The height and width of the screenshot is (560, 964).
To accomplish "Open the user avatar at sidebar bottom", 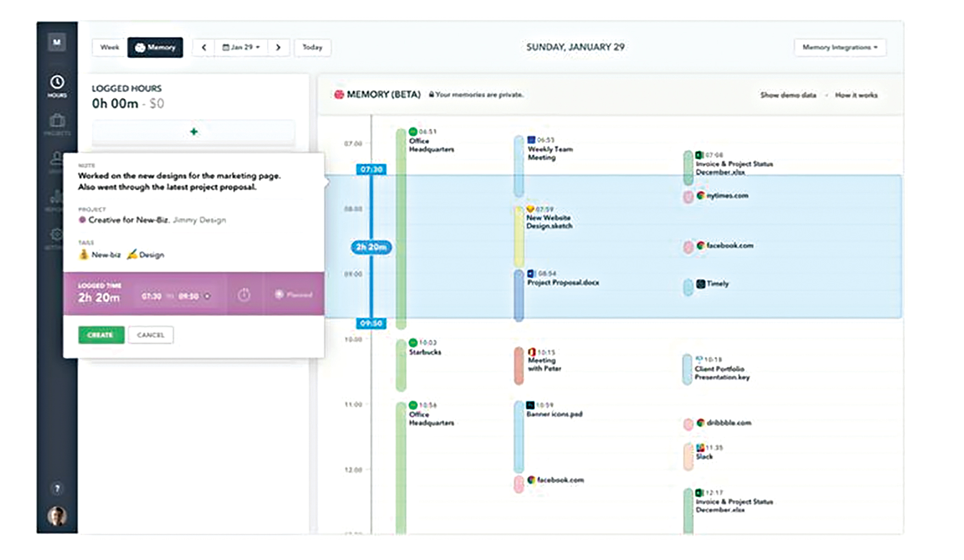I will 57,516.
